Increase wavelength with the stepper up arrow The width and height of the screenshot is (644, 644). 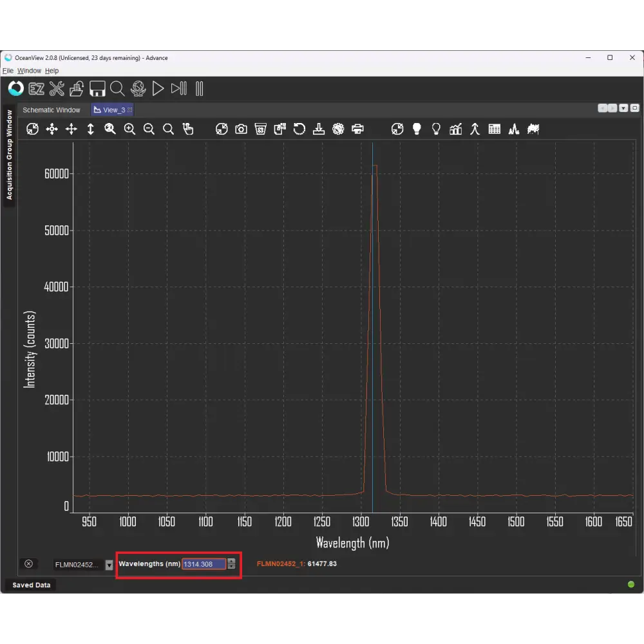pos(232,562)
